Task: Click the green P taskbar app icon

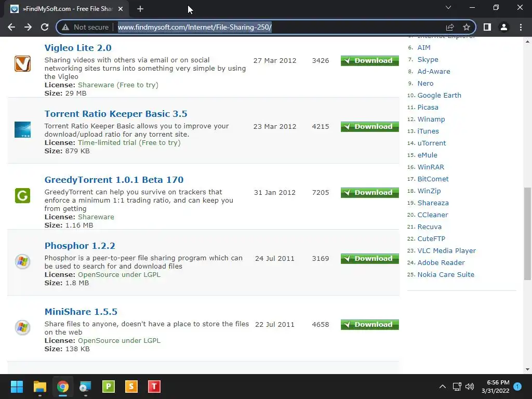Action: pyautogui.click(x=109, y=387)
